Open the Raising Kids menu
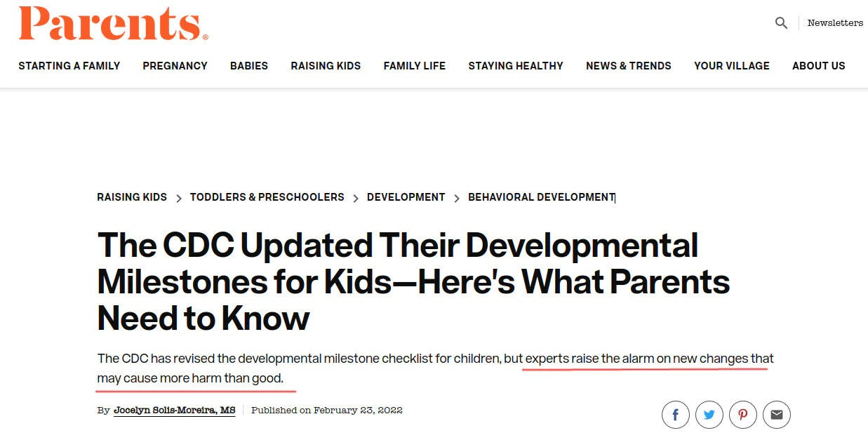 [x=326, y=66]
